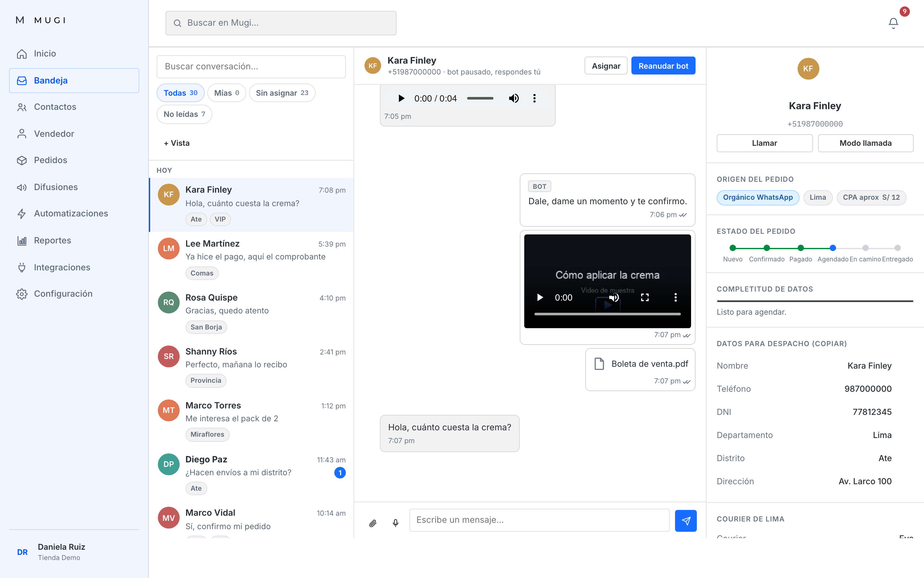Mute the audio message volume
The image size is (924, 578).
coord(514,98)
